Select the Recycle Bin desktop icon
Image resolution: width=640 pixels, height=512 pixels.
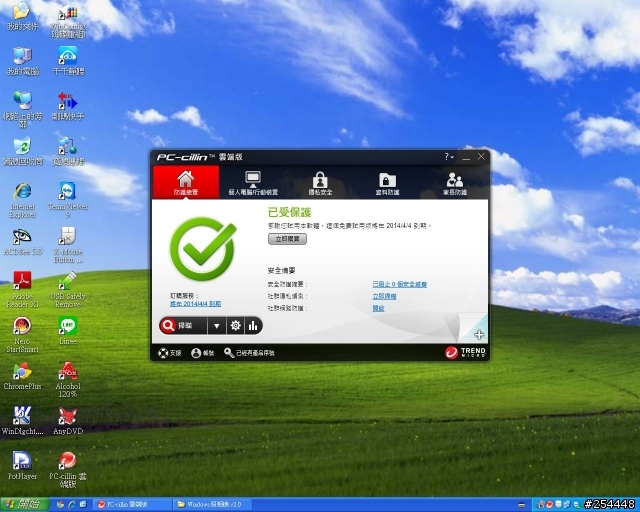(x=22, y=151)
